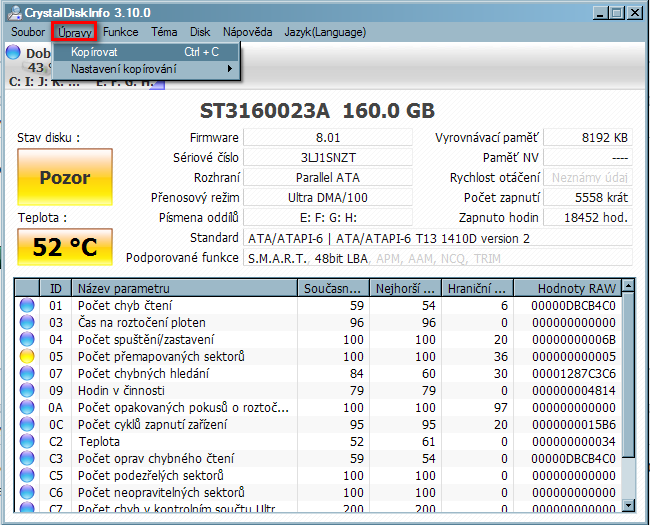Click the Paměť NV value field

coord(588,158)
